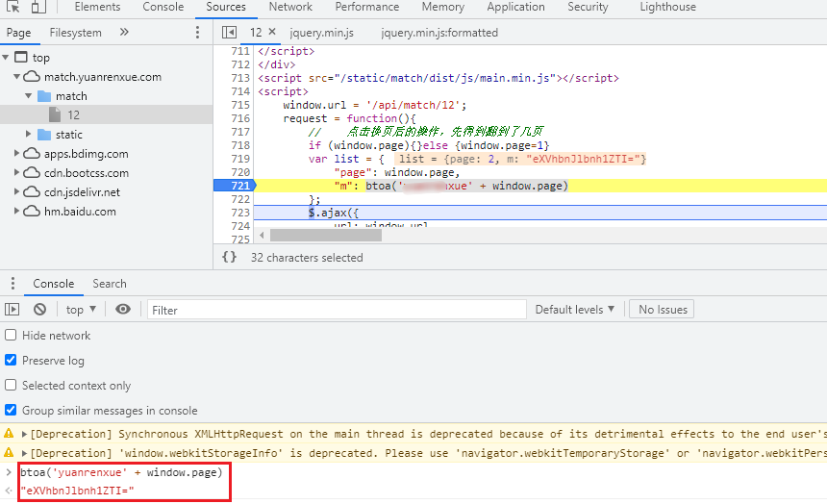The image size is (827, 504).
Task: Pretty print with the braces icon
Action: [230, 257]
